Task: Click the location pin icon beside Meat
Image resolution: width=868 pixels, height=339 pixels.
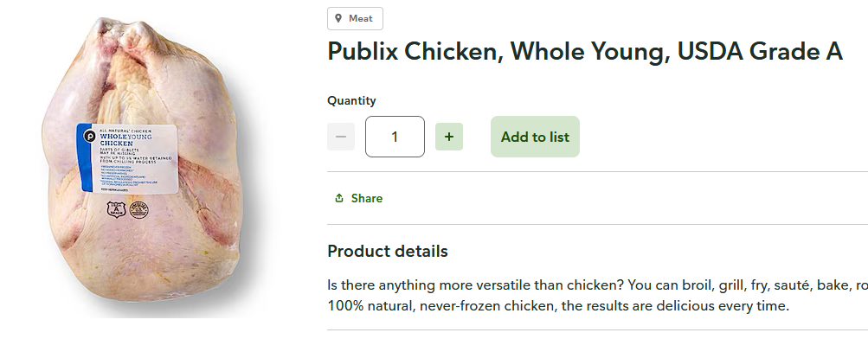Action: pyautogui.click(x=338, y=19)
